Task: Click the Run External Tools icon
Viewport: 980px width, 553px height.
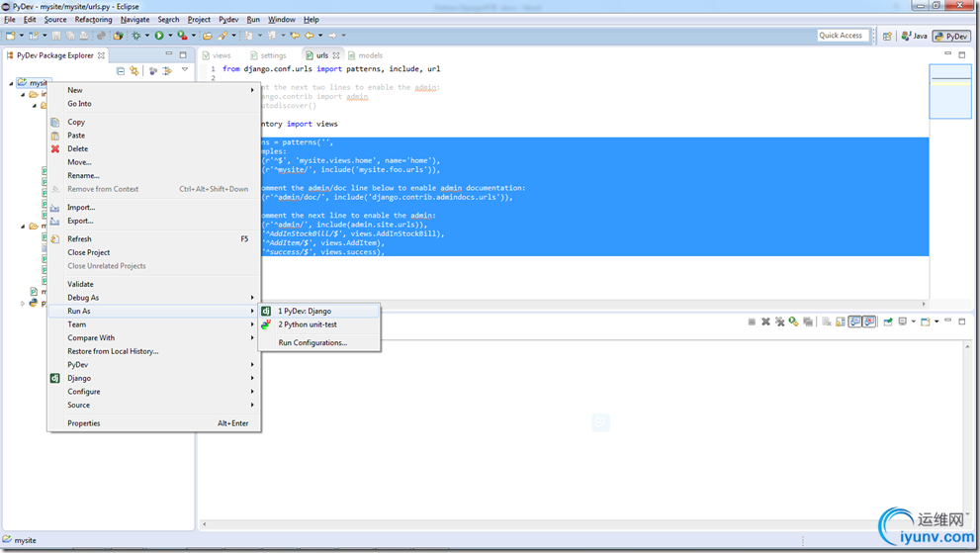Action: 183,36
